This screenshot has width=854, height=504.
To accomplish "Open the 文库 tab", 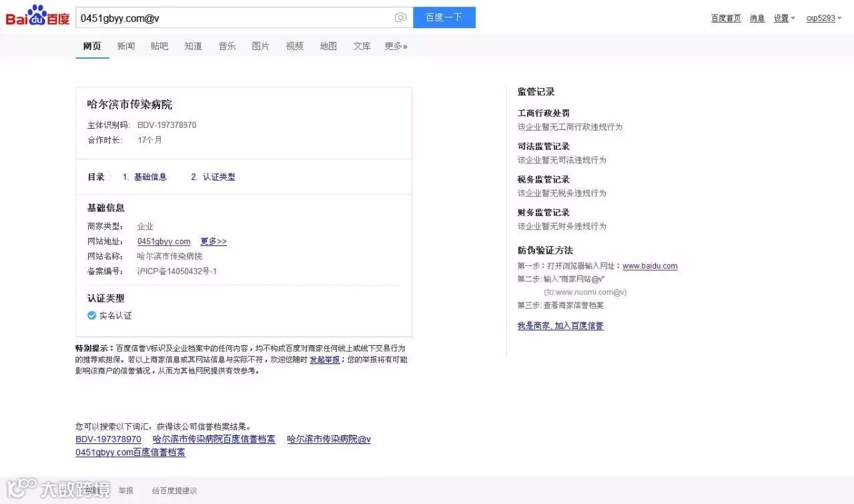I will click(362, 46).
